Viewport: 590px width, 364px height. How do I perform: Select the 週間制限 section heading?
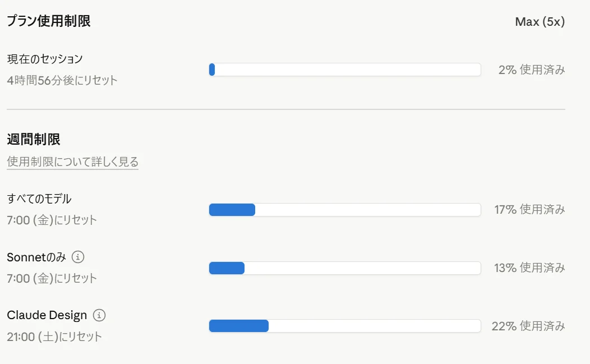[34, 139]
